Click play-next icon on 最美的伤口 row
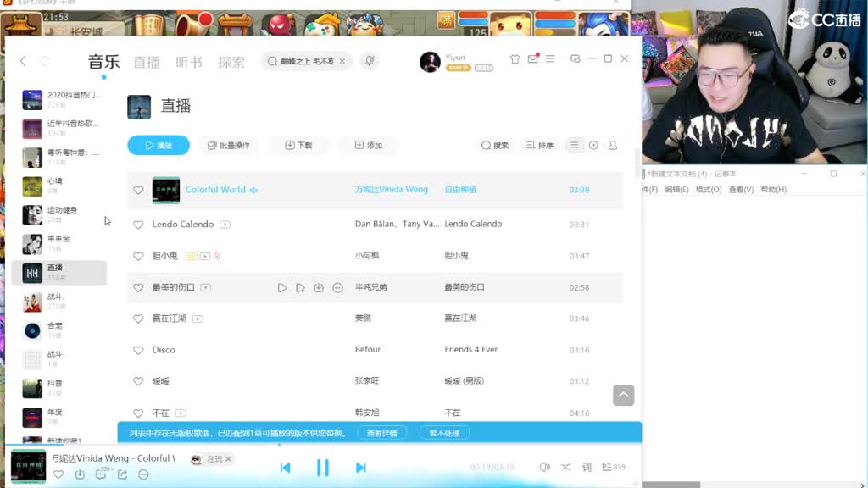The image size is (868, 488). coord(301,288)
